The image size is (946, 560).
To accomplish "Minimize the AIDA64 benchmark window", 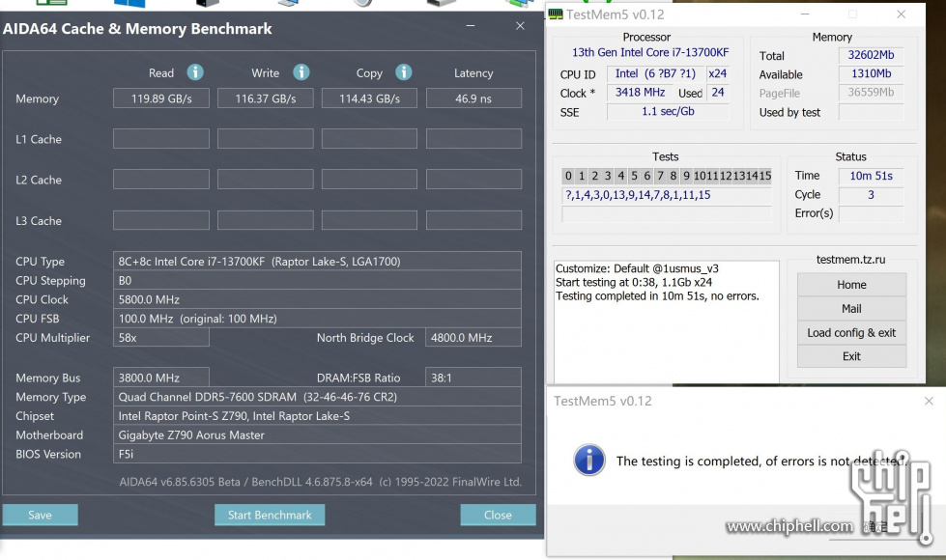I will (471, 26).
